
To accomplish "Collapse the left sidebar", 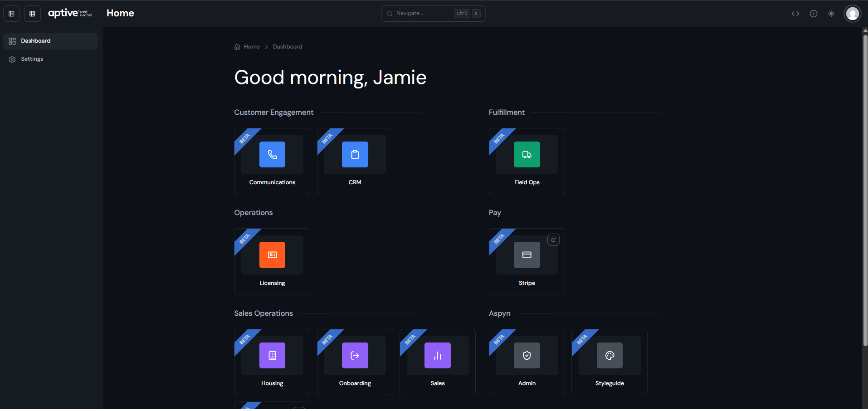I will point(11,13).
